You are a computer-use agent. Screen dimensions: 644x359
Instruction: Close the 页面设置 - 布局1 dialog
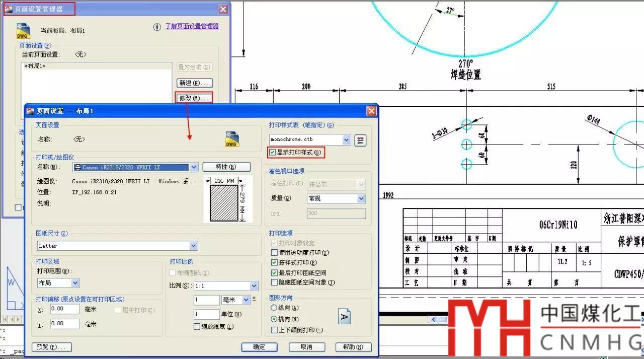[x=371, y=111]
